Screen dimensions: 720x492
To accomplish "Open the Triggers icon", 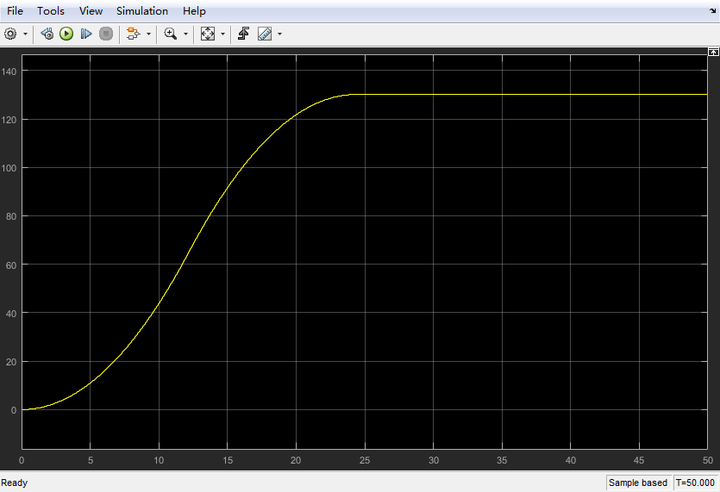I will tap(243, 34).
